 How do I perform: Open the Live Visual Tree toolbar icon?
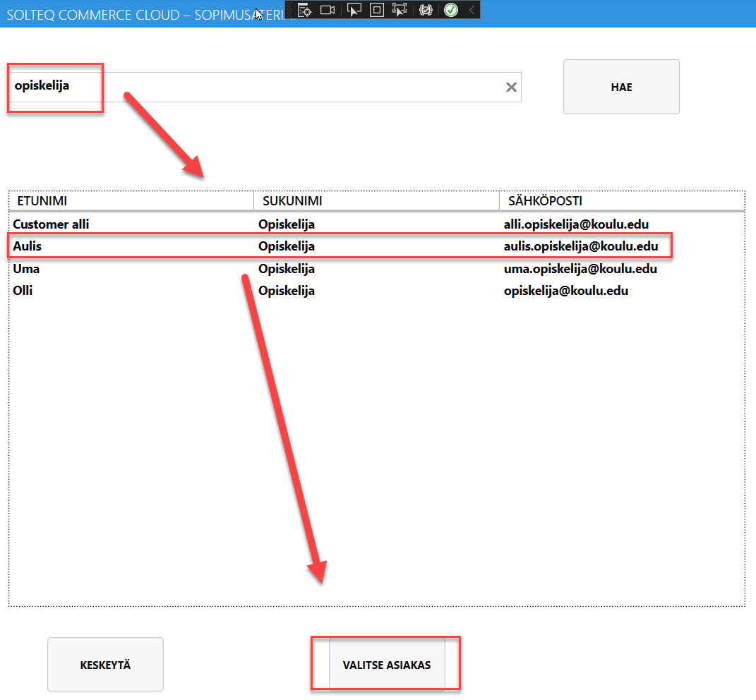pyautogui.click(x=304, y=10)
